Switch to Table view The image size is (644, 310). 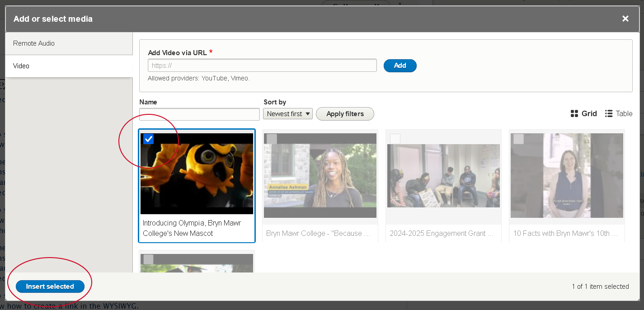point(619,113)
